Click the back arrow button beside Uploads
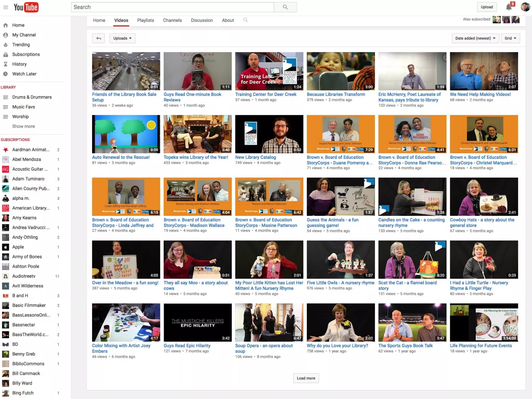The height and width of the screenshot is (399, 532). tap(98, 38)
